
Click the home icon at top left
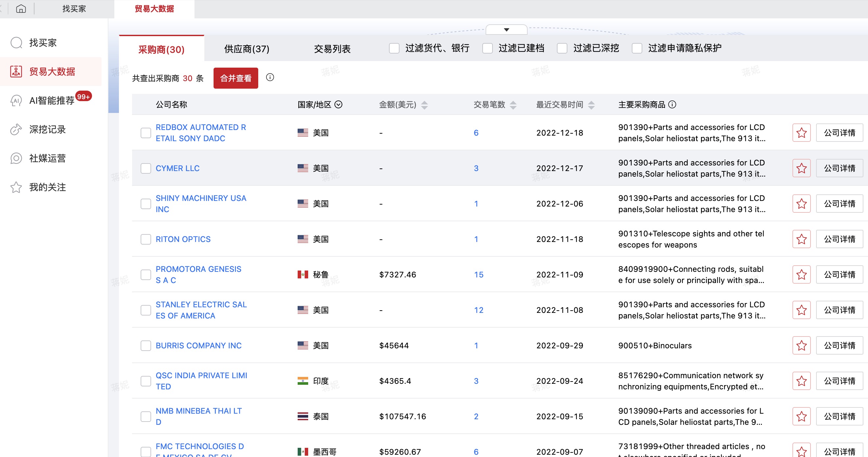click(21, 9)
